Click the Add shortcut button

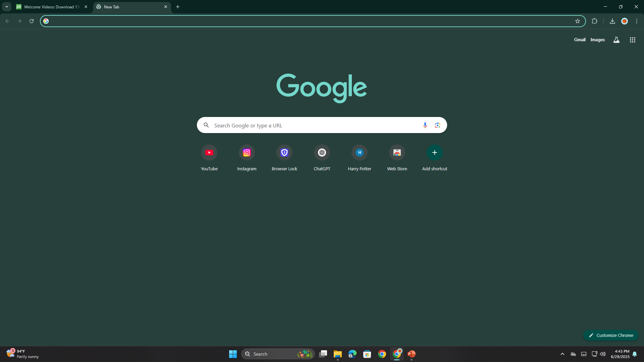[x=435, y=158]
